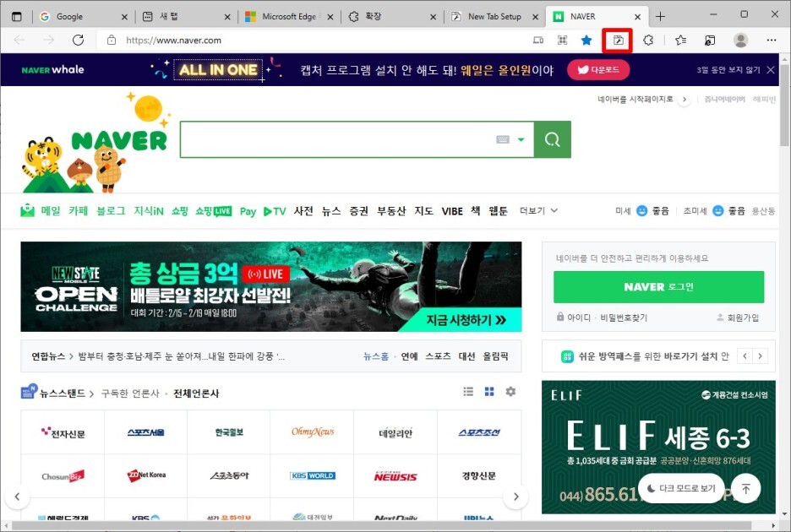Open the Collections icon
Image resolution: width=791 pixels, height=532 pixels.
point(710,40)
